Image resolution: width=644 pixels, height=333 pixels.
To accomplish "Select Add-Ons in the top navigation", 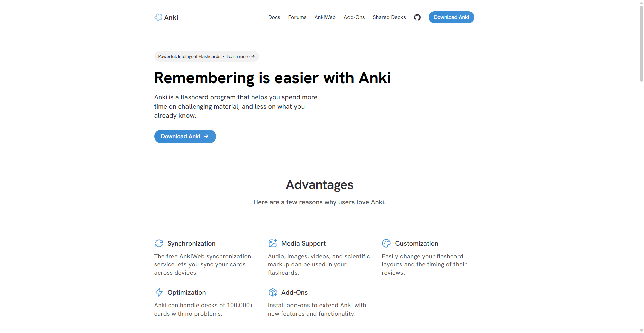I will (x=354, y=17).
